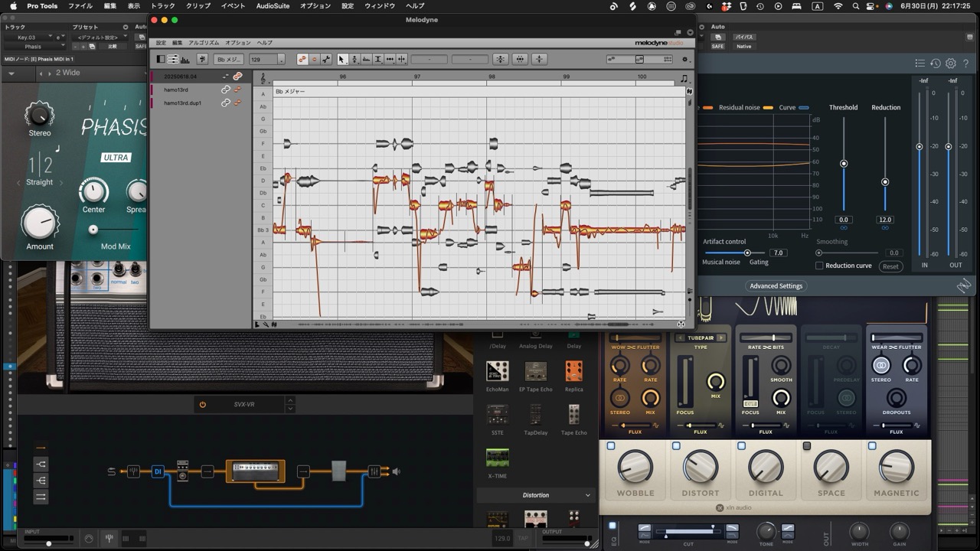Select Melodyne note separation tool
Screen dimensions: 980x551
coord(401,60)
